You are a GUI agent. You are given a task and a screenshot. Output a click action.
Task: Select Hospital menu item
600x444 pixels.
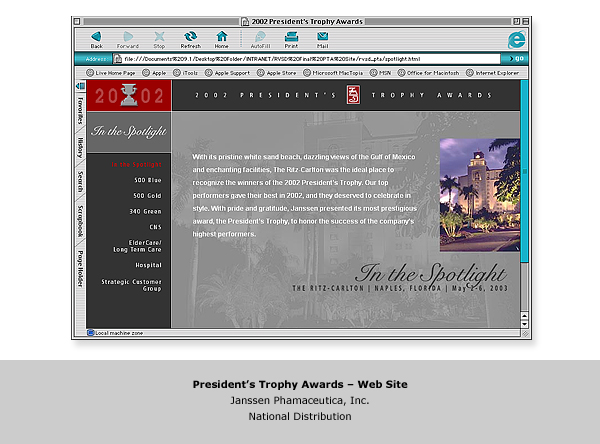[148, 265]
